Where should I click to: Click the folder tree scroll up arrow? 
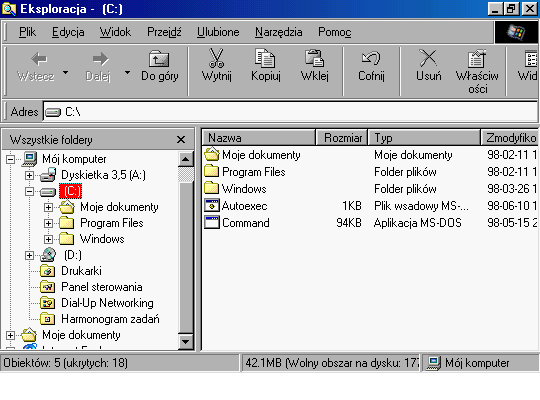(186, 159)
